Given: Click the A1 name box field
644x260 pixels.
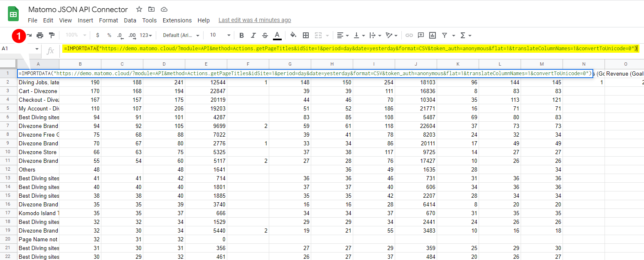Looking at the screenshot, I should (17, 49).
